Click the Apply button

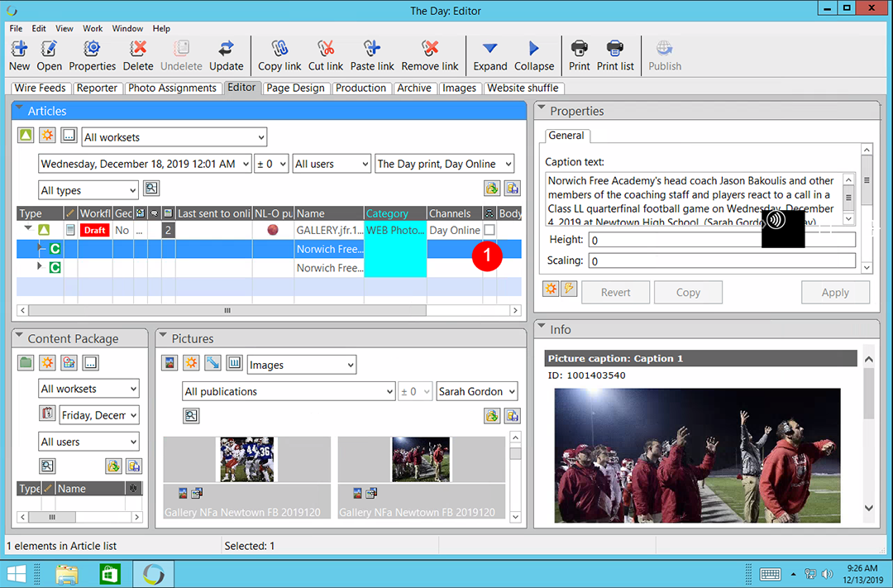(835, 292)
